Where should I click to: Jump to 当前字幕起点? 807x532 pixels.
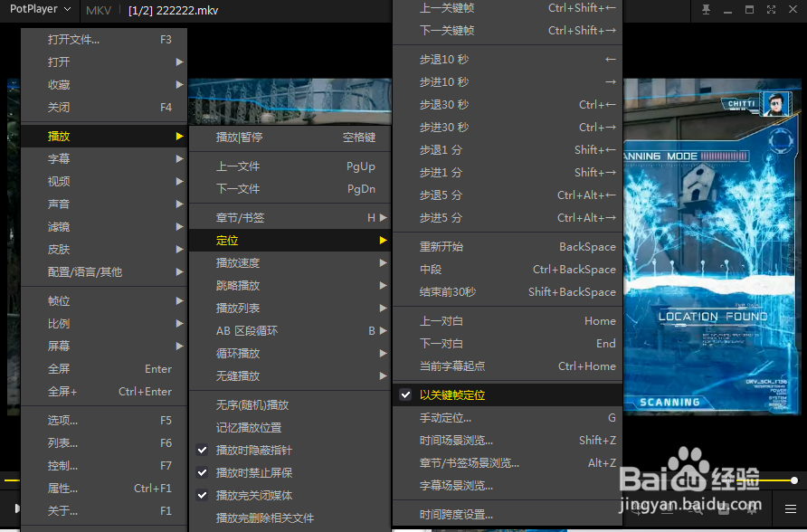[508, 366]
